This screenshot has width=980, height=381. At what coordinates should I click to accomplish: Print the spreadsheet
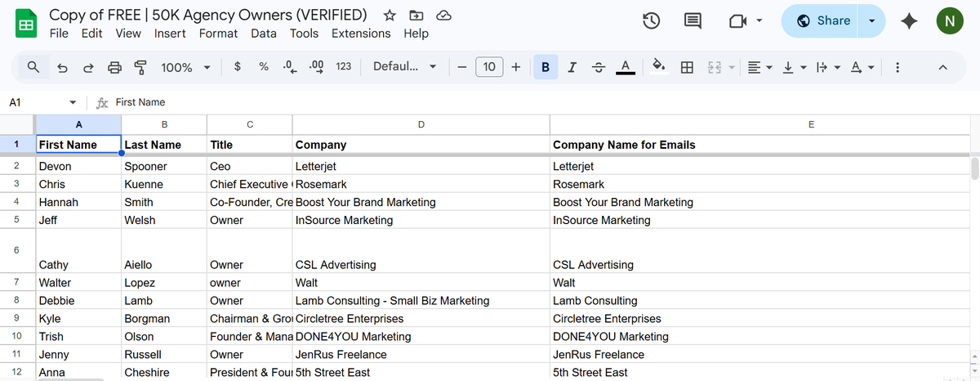pos(115,67)
